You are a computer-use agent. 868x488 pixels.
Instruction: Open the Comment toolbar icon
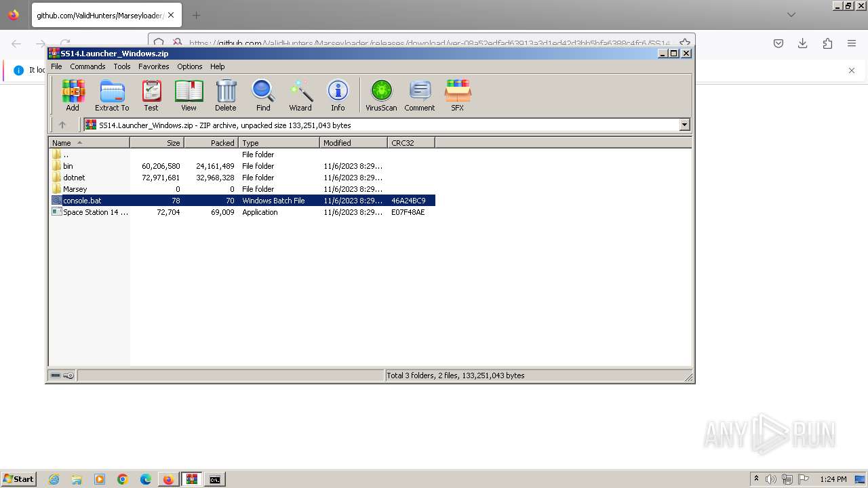tap(420, 95)
